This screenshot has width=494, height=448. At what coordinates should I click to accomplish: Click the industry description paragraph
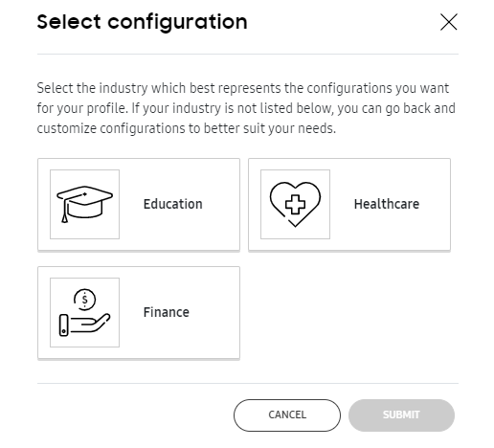[246, 108]
